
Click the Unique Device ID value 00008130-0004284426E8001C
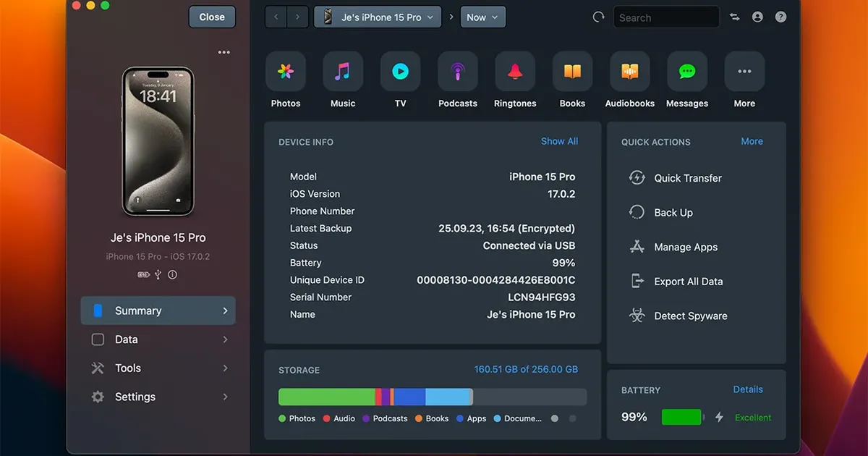coord(496,280)
